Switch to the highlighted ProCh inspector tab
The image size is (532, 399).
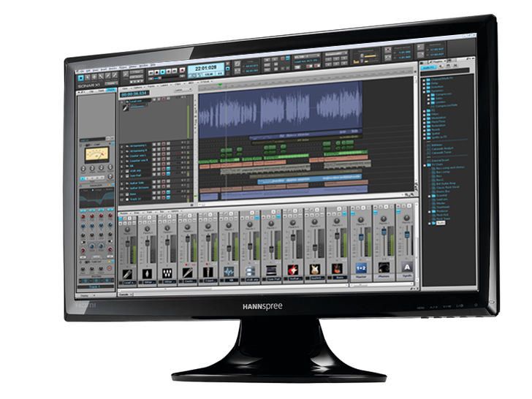111,90
